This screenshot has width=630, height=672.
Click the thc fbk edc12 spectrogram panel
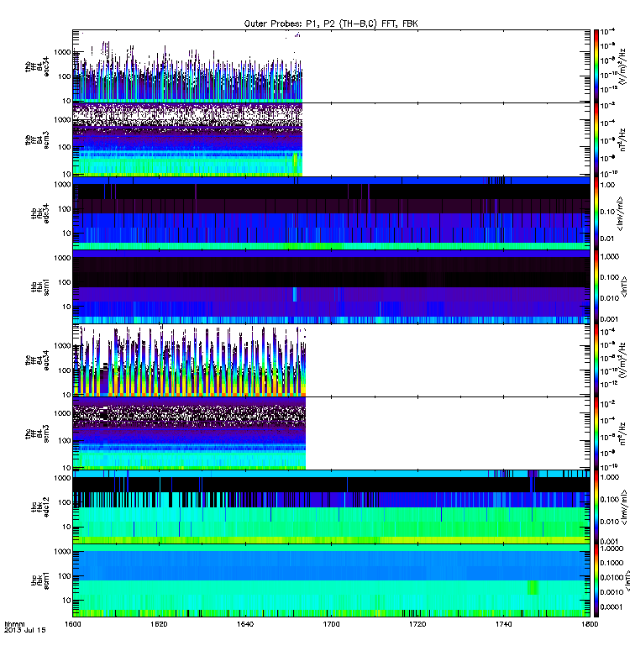(x=331, y=507)
